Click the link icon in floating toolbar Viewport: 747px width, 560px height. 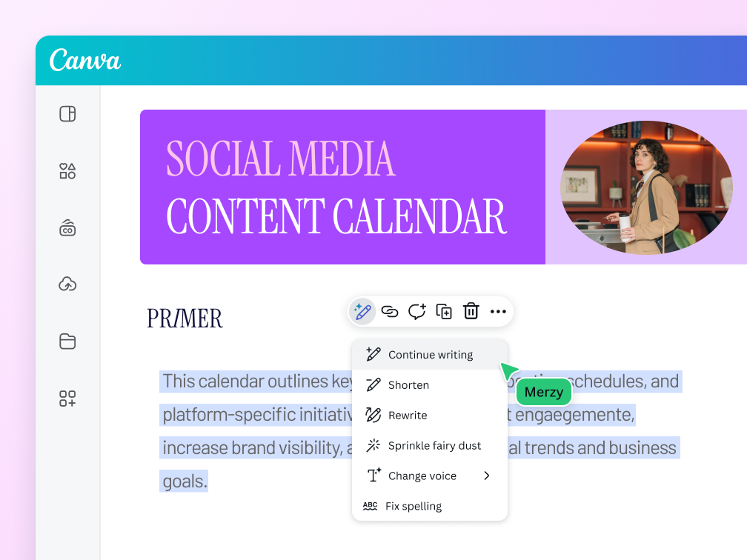390,311
